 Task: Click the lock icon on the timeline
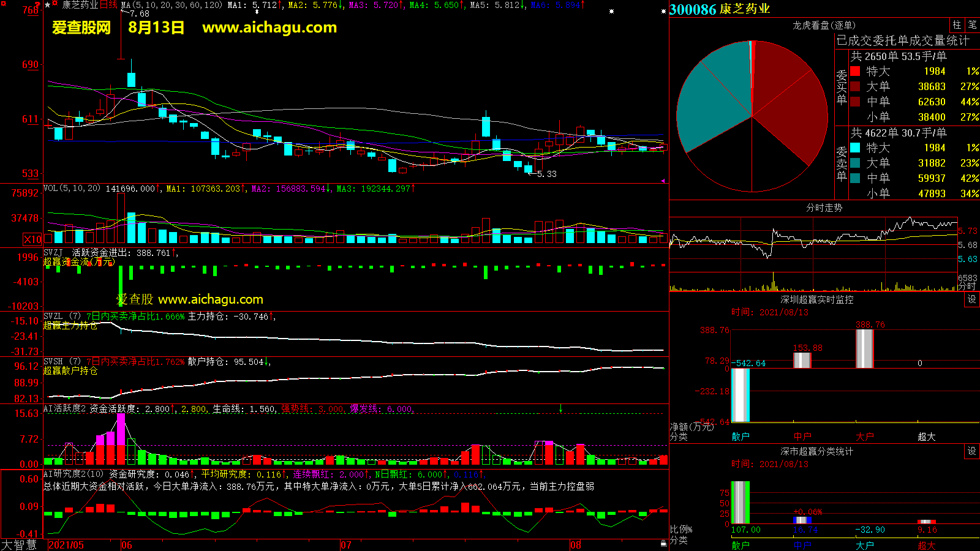pyautogui.click(x=663, y=544)
